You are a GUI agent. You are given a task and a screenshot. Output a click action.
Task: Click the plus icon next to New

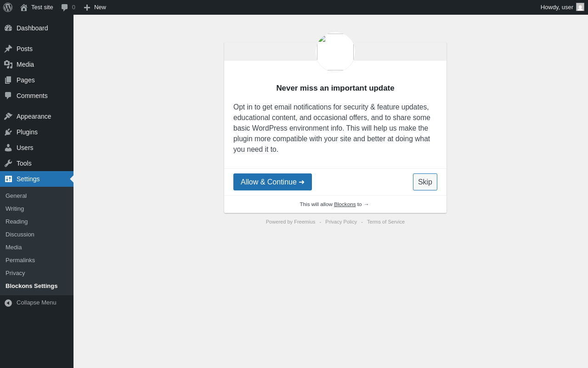[87, 7]
